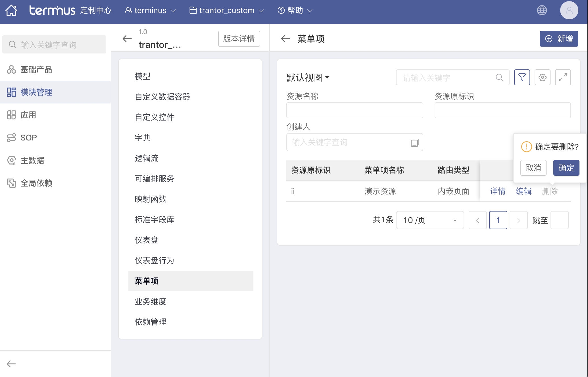Screen dimensions: 588x377
Task: Open 依赖管理 in module list
Action: point(190,322)
